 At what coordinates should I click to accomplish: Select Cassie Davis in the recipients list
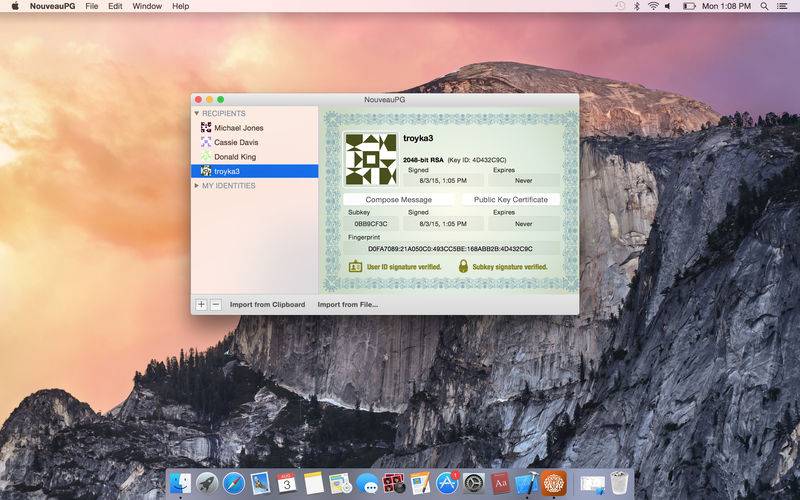pos(255,142)
